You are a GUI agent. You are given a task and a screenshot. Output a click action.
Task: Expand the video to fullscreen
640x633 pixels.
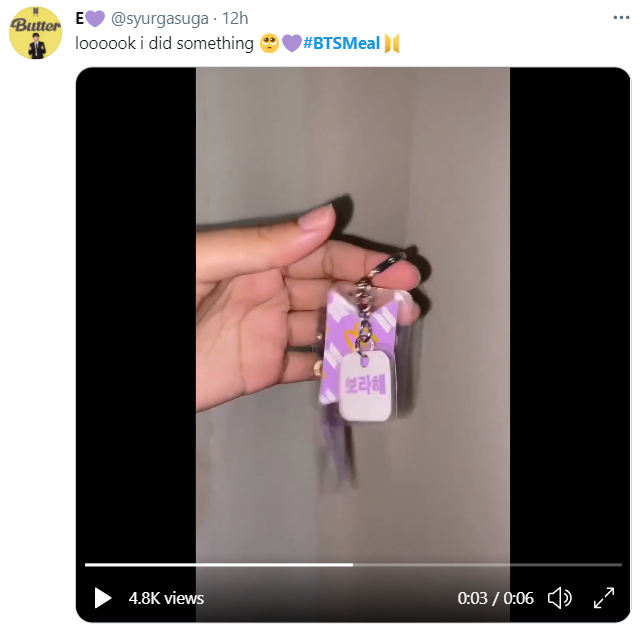pyautogui.click(x=604, y=598)
